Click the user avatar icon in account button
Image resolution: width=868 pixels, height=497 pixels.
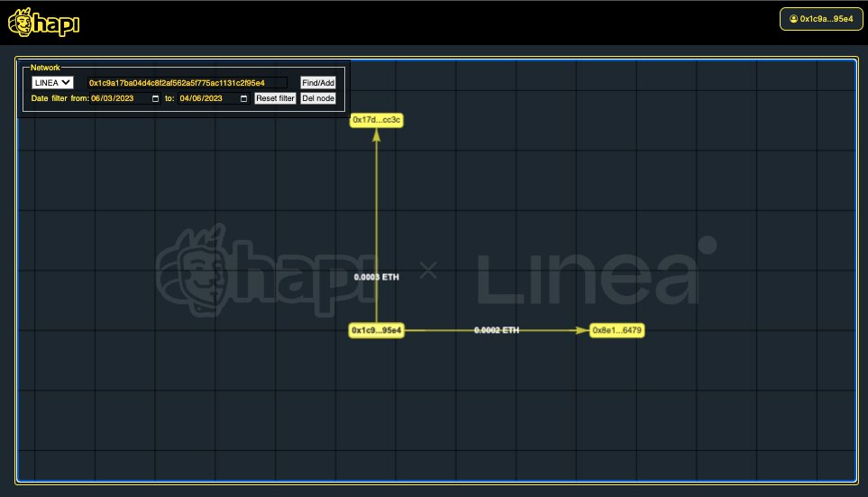click(793, 19)
